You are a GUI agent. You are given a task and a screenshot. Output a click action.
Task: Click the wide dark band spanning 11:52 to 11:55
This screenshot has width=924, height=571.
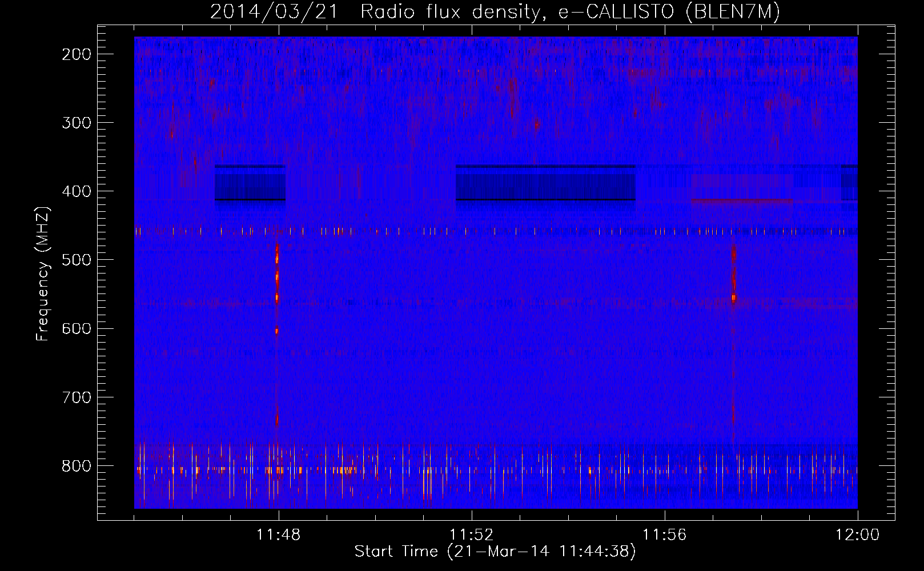point(545,183)
